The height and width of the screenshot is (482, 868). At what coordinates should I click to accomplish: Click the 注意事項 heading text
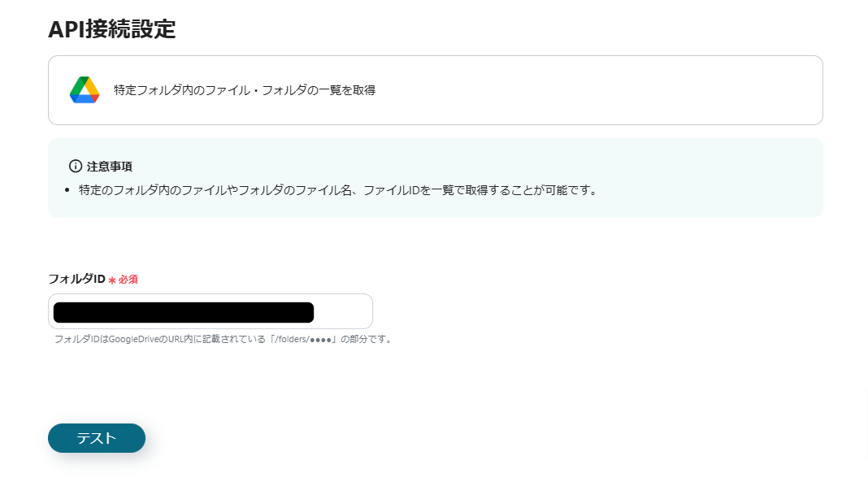pos(110,166)
